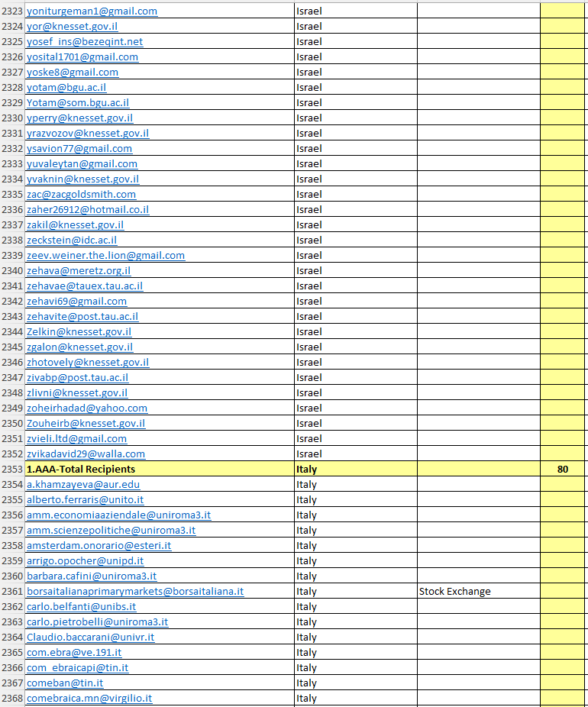Select row header 2340
The height and width of the screenshot is (707, 588).
point(12,271)
